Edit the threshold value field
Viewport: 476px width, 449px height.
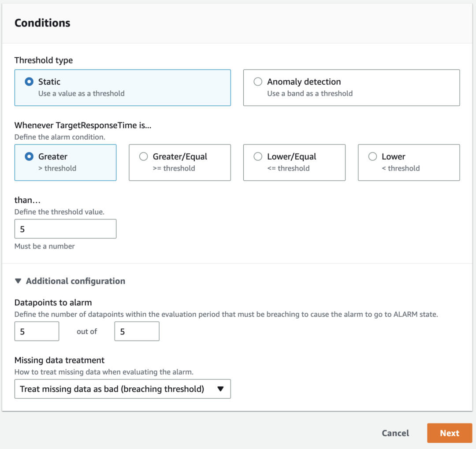[65, 229]
